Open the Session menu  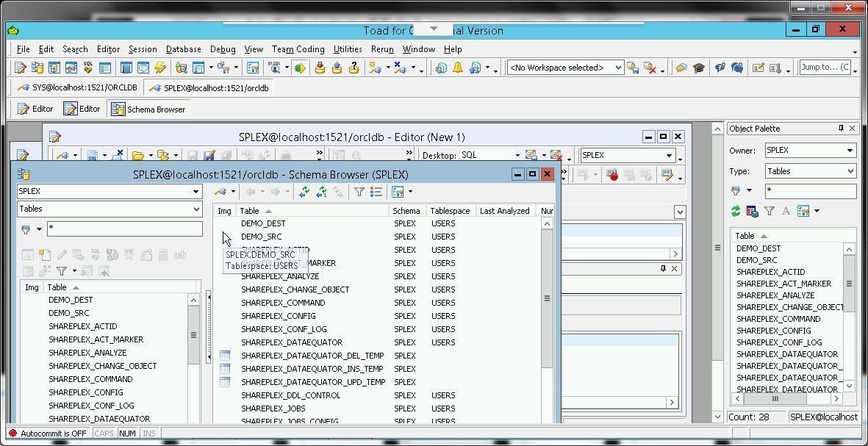coord(143,49)
